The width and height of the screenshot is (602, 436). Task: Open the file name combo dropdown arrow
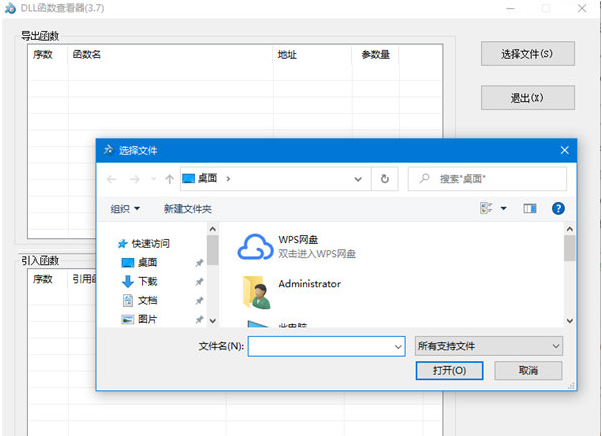coord(398,347)
